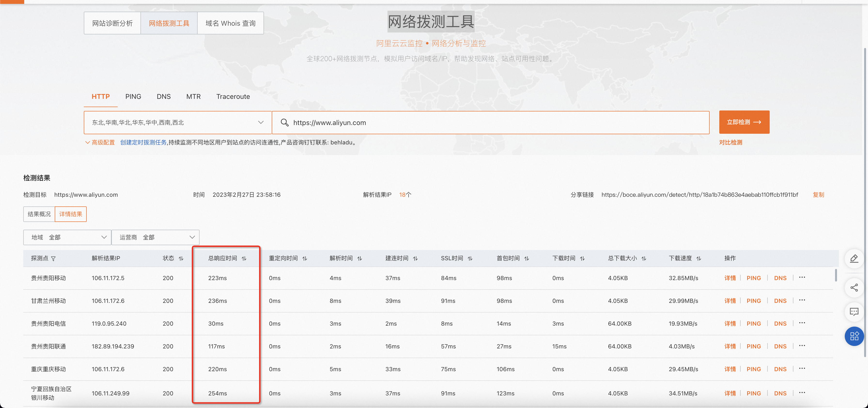Sort by 总响应时间 column arrows

pyautogui.click(x=244, y=259)
